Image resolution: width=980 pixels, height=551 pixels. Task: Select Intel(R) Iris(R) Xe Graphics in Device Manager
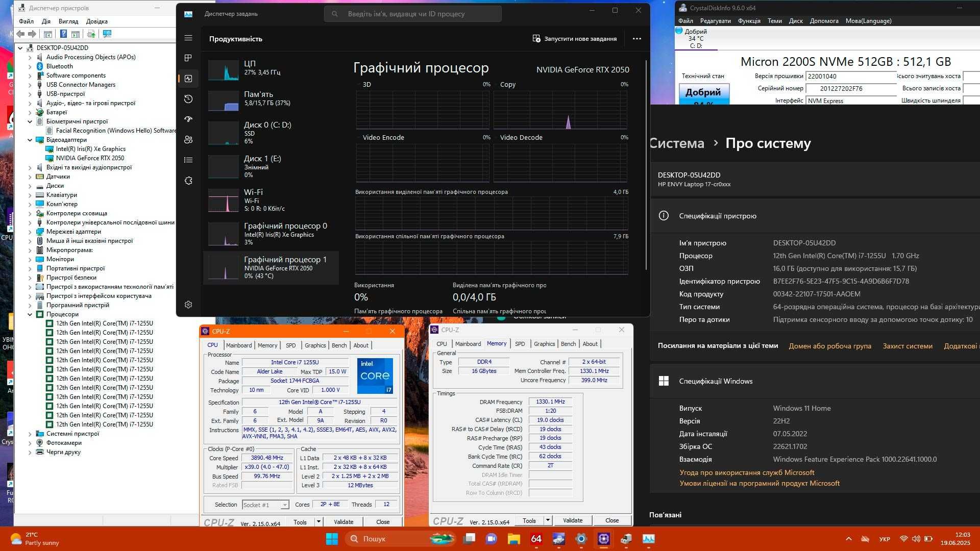(90, 149)
